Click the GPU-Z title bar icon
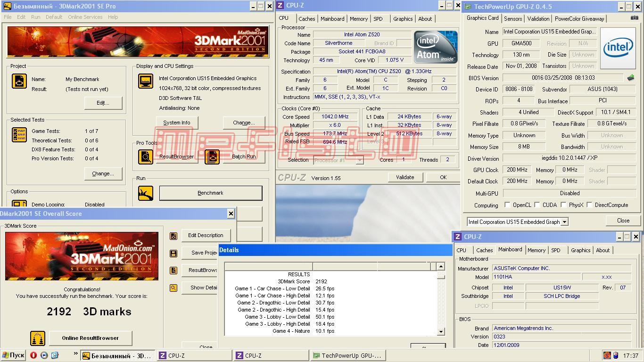 (468, 7)
